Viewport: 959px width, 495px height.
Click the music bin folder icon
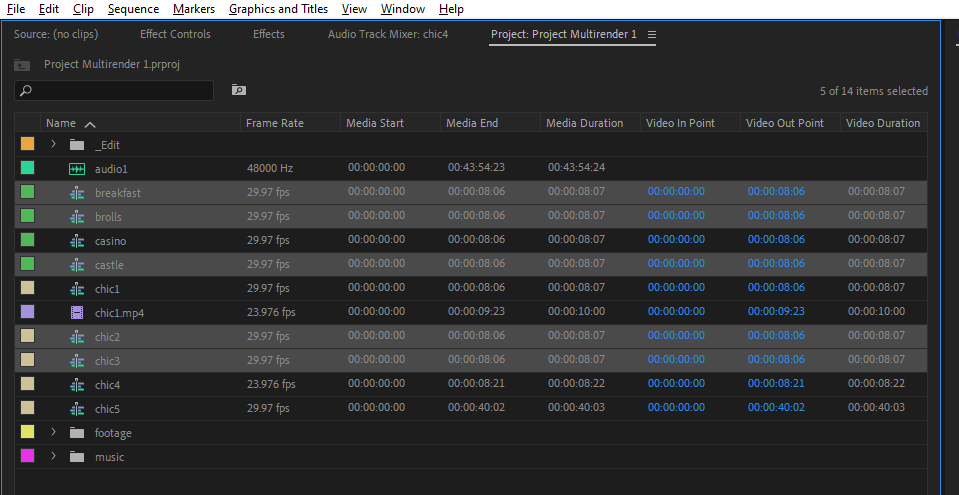pos(76,457)
